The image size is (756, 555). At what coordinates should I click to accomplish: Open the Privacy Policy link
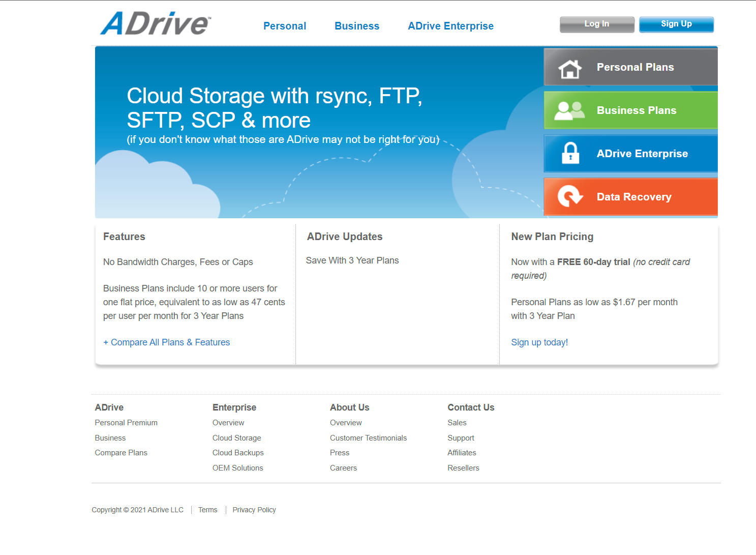(254, 510)
